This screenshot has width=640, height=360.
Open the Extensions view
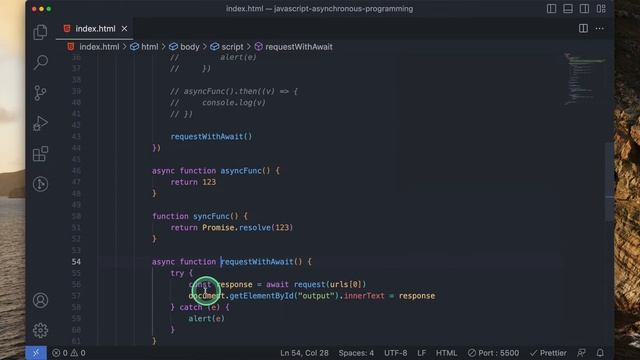(x=40, y=154)
